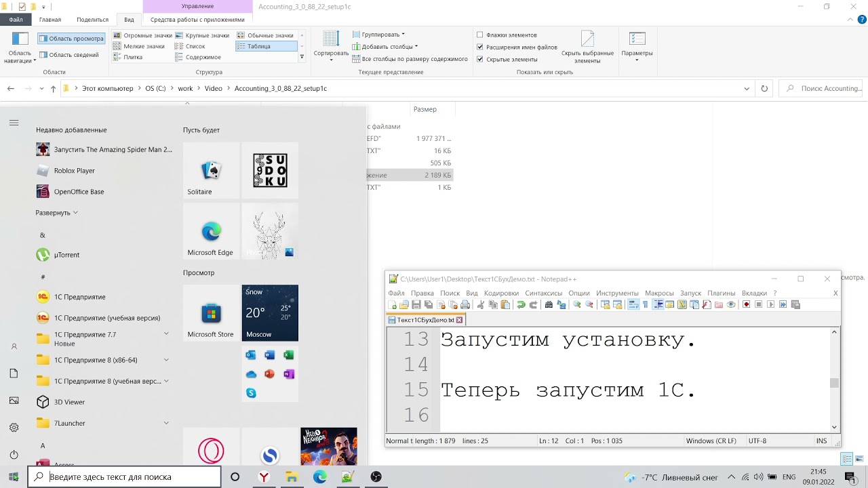868x488 pixels.
Task: Click the Play macro icon in Notepad++
Action: point(770,305)
